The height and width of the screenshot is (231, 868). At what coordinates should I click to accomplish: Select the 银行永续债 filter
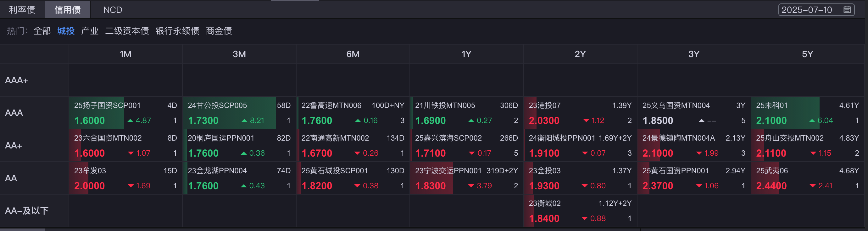(177, 31)
